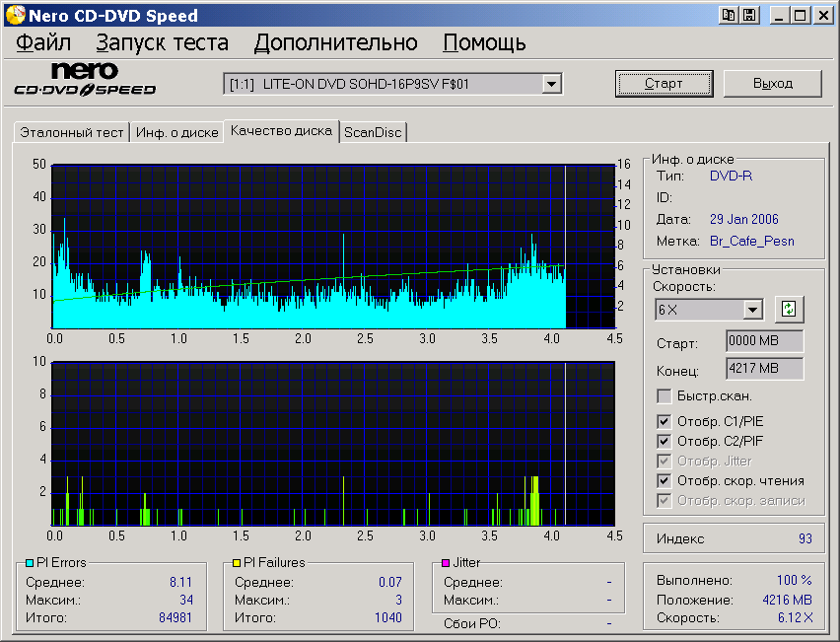Image resolution: width=840 pixels, height=642 pixels.
Task: Open the Файл menu
Action: pos(43,43)
